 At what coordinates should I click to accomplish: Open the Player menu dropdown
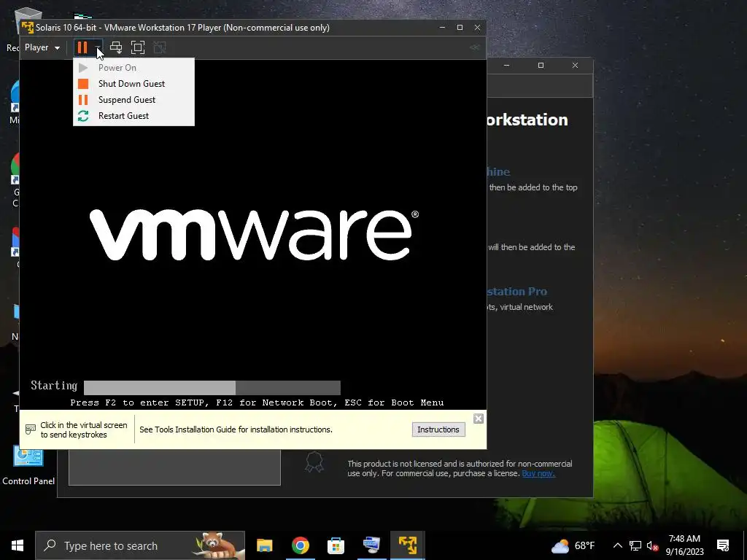pyautogui.click(x=42, y=47)
